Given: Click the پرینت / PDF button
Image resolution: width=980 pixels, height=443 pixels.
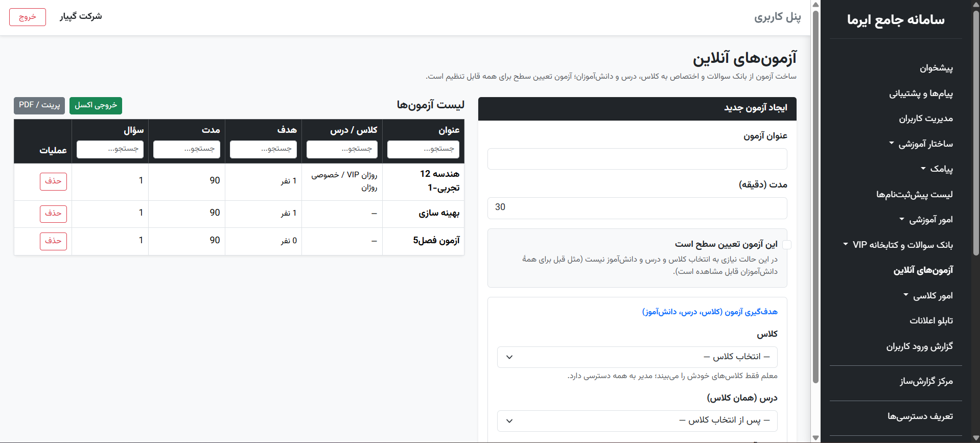Looking at the screenshot, I should (x=39, y=105).
